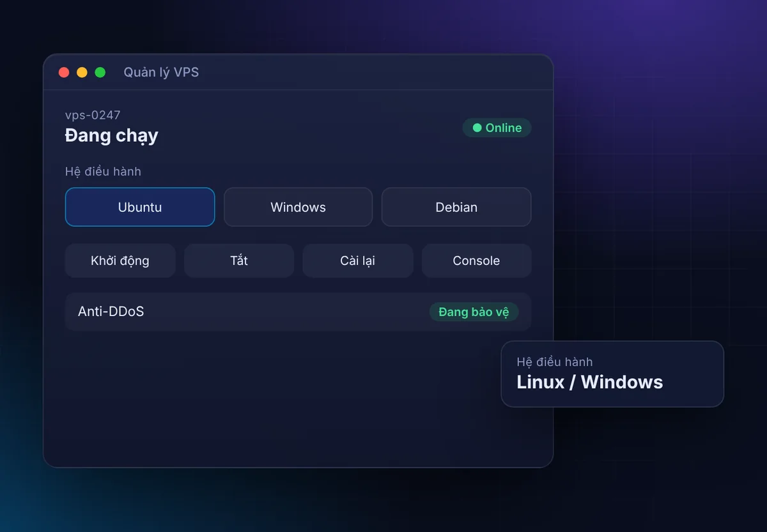Open the Console for vps-0247

point(476,261)
